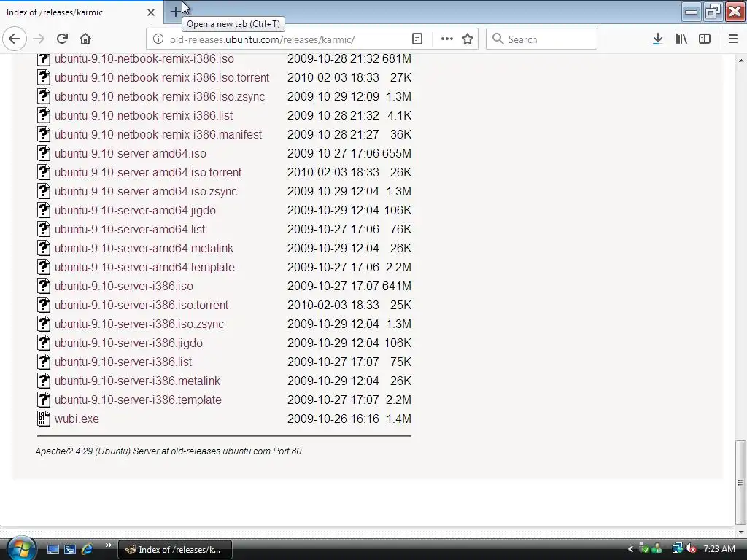Select the 655M size of server-amd64 iso

(397, 154)
